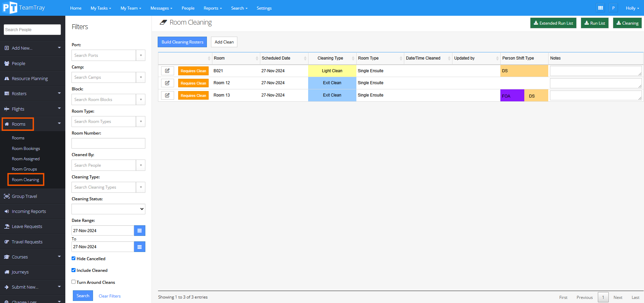Uncheck the Hide Cancelled checkbox
The height and width of the screenshot is (303, 644).
(74, 258)
